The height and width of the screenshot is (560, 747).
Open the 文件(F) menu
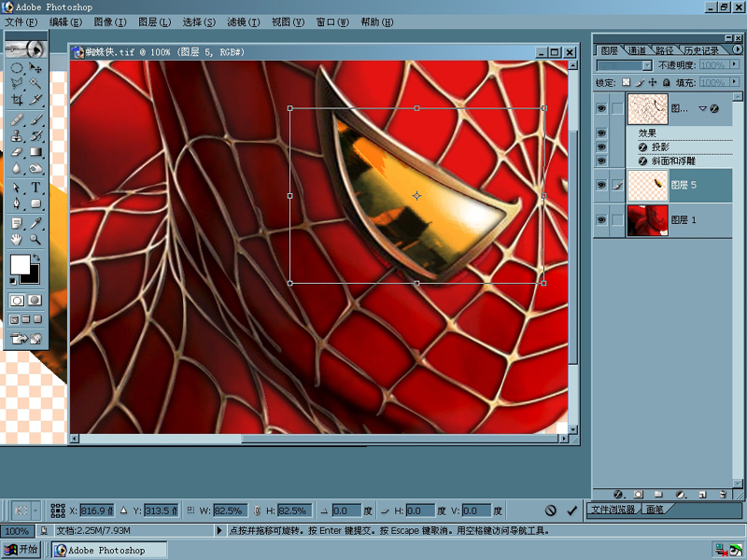[x=21, y=21]
